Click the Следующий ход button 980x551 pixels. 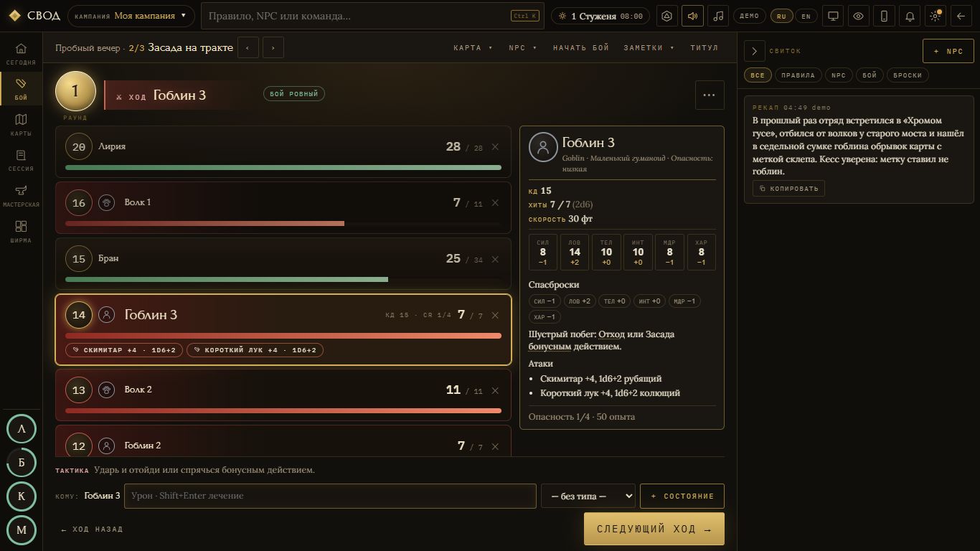click(x=654, y=529)
